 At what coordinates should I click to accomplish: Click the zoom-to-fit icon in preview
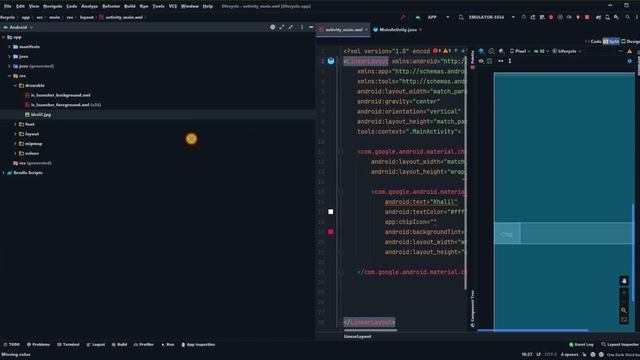point(624,320)
